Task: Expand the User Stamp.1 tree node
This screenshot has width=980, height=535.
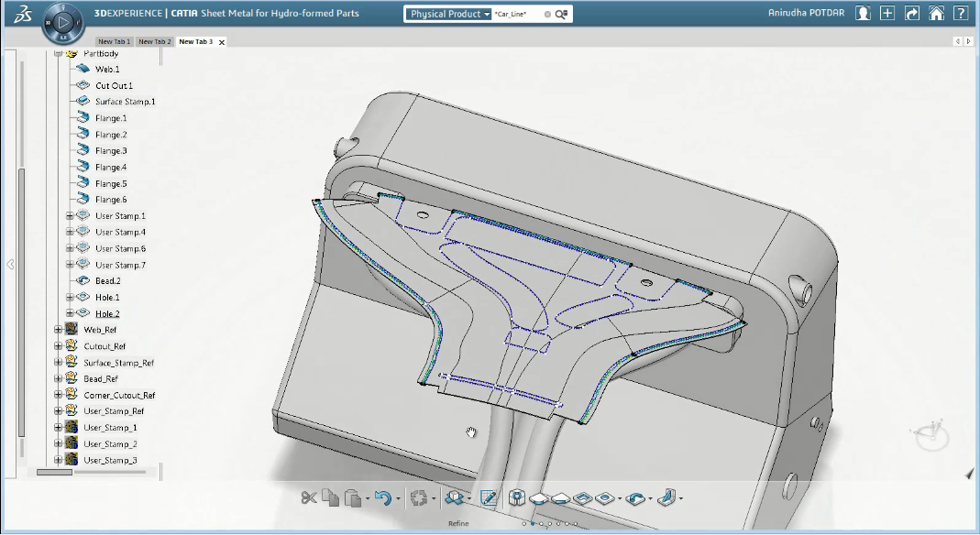Action: pyautogui.click(x=70, y=215)
